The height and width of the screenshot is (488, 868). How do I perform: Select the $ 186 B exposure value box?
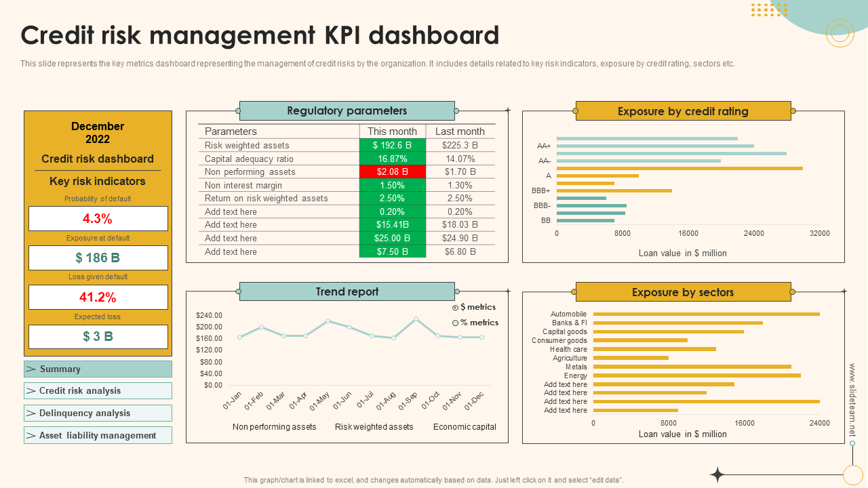click(x=98, y=258)
